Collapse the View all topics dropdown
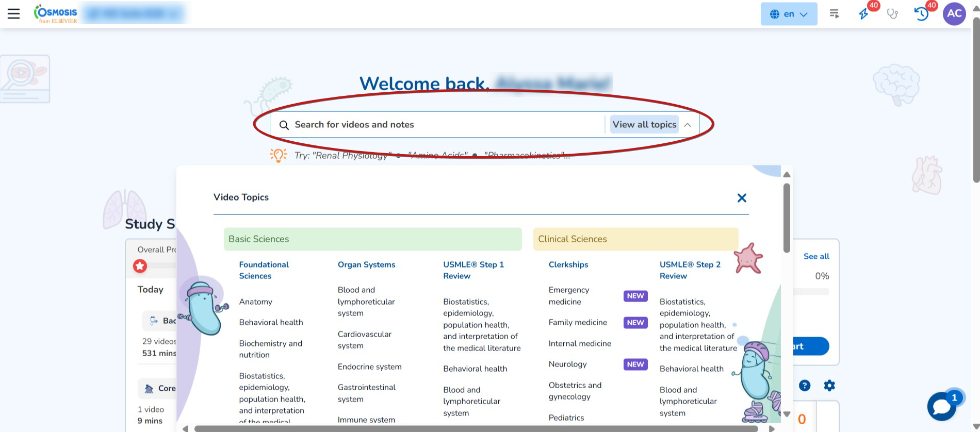Viewport: 980px width, 432px height. point(644,125)
